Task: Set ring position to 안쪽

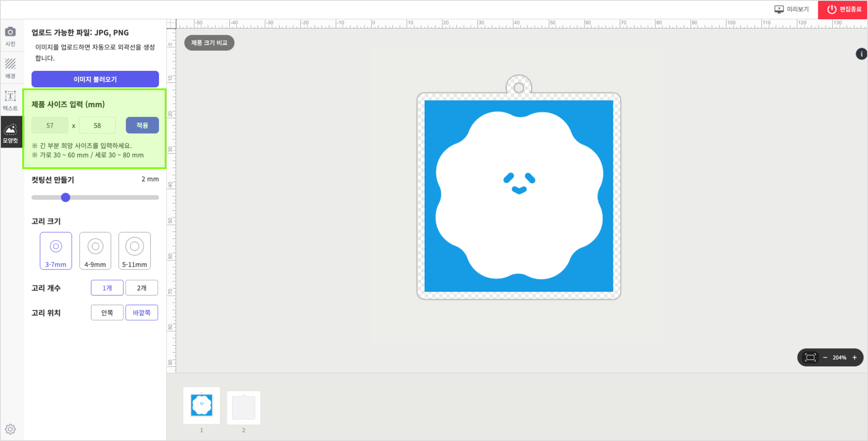Action: click(x=107, y=313)
